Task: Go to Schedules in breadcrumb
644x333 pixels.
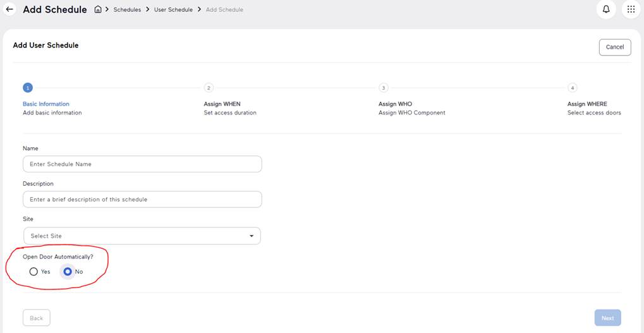Action: [x=128, y=9]
